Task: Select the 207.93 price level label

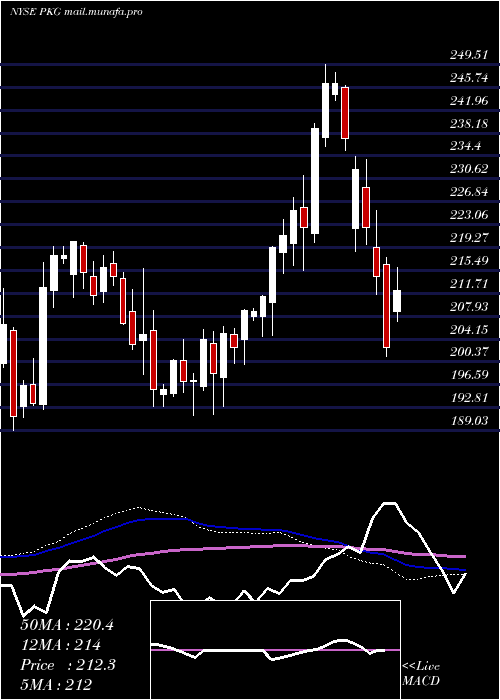Action: pos(469,307)
